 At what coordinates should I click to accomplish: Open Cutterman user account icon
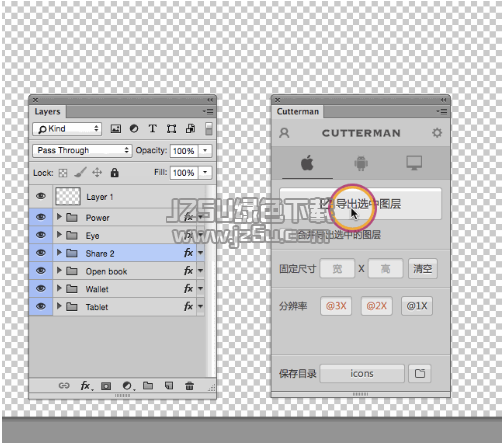pos(284,133)
